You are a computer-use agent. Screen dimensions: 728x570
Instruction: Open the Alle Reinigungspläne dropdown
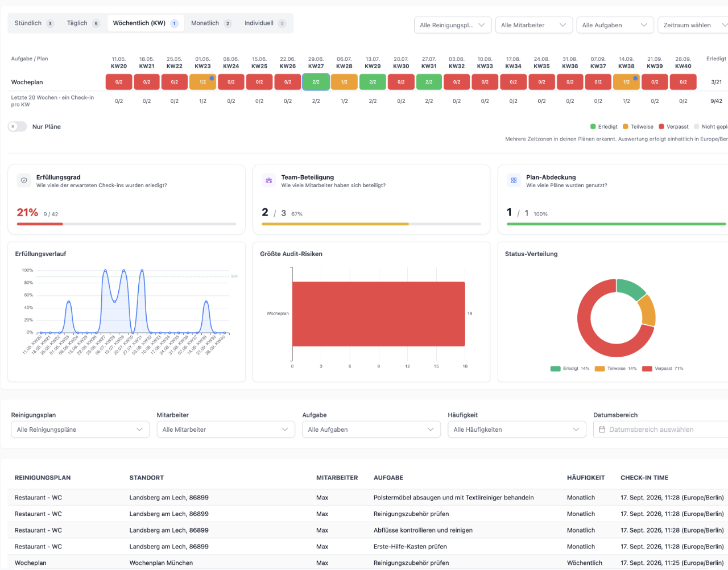[80, 429]
